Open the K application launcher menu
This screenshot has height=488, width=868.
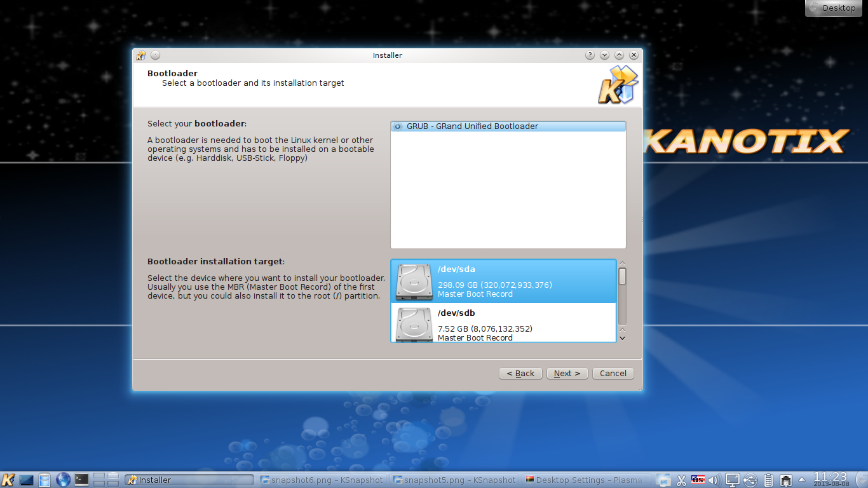(8, 480)
